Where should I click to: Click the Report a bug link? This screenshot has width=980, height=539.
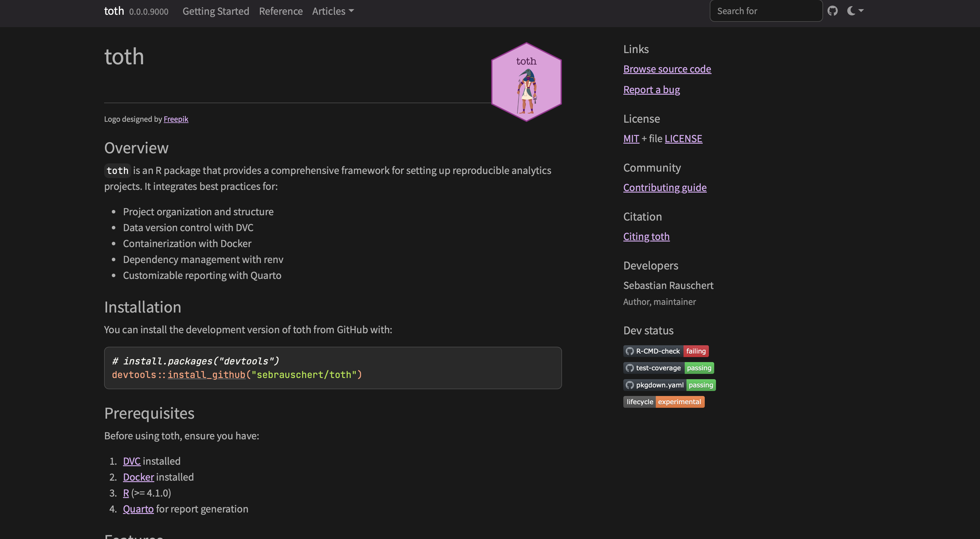pyautogui.click(x=651, y=90)
